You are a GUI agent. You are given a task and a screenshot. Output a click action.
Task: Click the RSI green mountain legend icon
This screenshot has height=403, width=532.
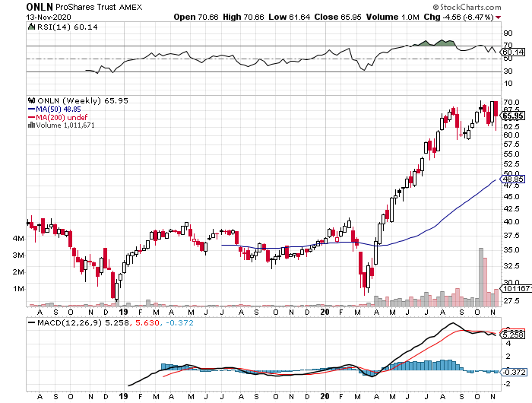(x=31, y=27)
